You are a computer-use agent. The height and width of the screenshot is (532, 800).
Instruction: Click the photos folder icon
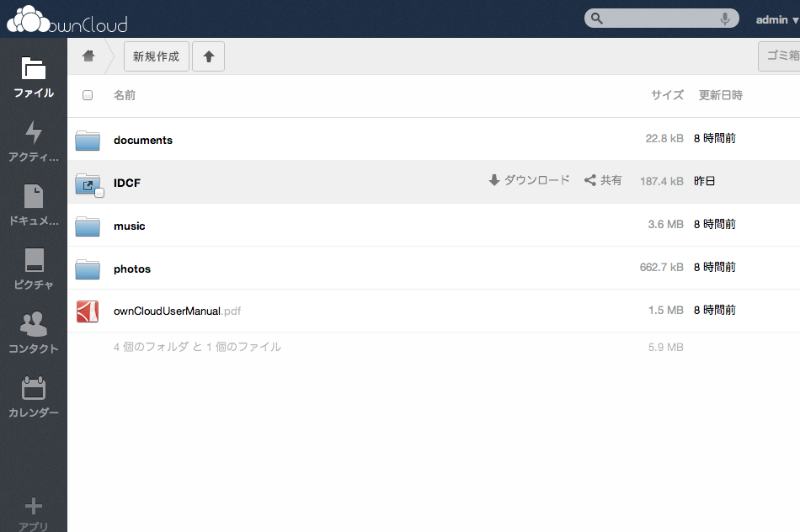click(x=88, y=269)
